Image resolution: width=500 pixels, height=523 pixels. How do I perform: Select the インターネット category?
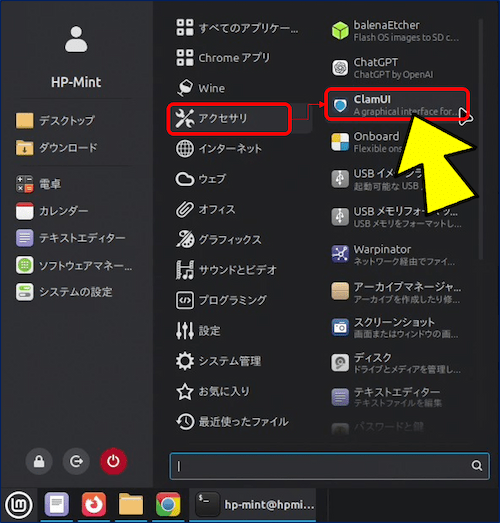(219, 148)
